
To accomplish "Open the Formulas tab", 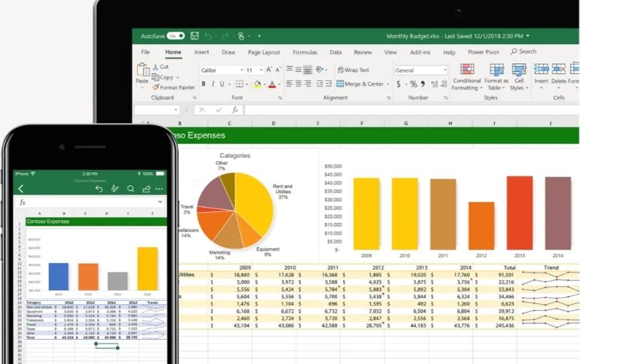I will coord(305,52).
